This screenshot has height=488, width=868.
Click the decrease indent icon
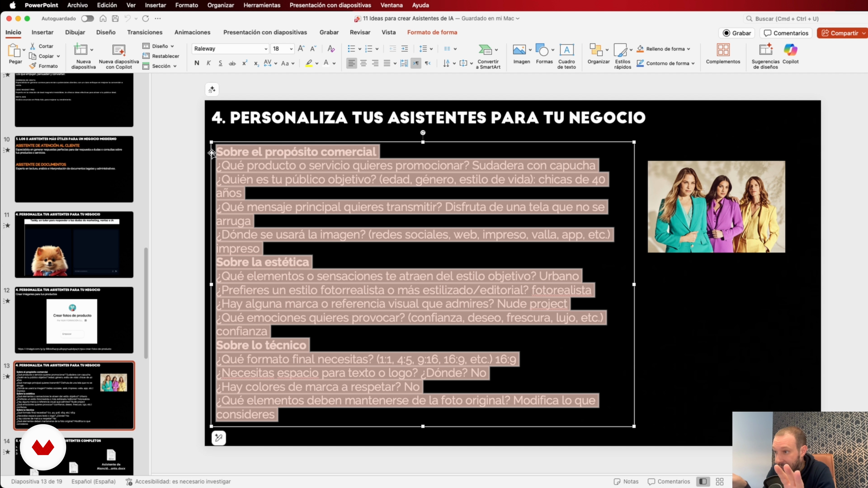(x=393, y=49)
